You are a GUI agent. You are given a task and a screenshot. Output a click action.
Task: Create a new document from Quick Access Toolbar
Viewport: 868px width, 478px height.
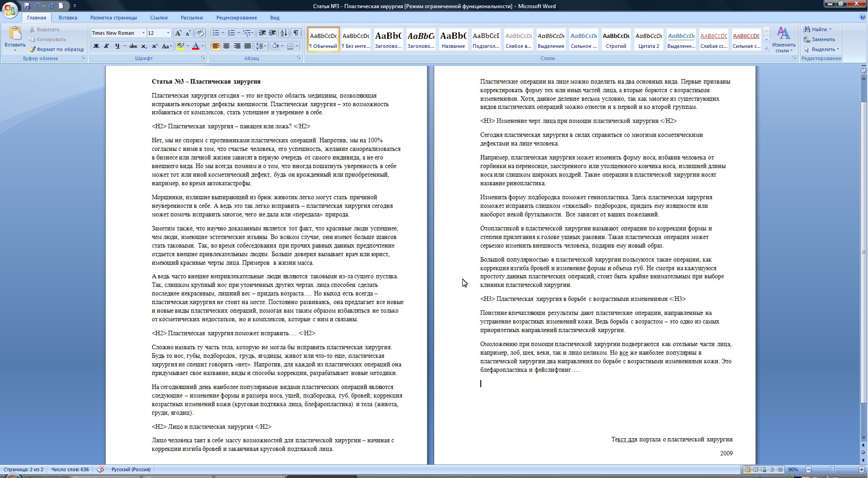pos(61,6)
